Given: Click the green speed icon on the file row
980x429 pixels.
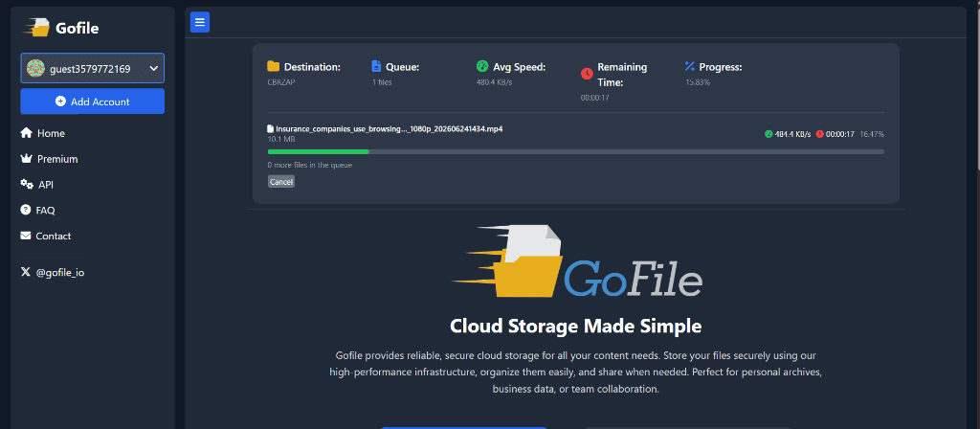Looking at the screenshot, I should click(768, 134).
